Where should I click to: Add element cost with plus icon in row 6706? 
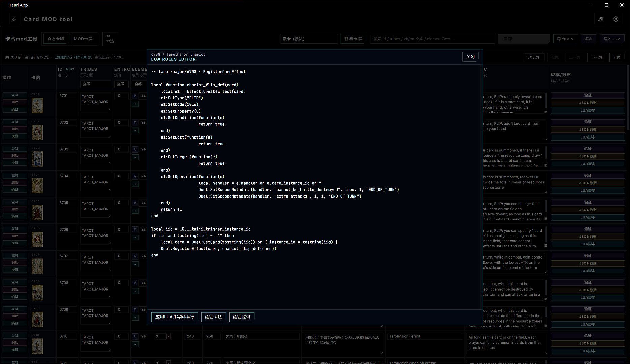tap(135, 237)
